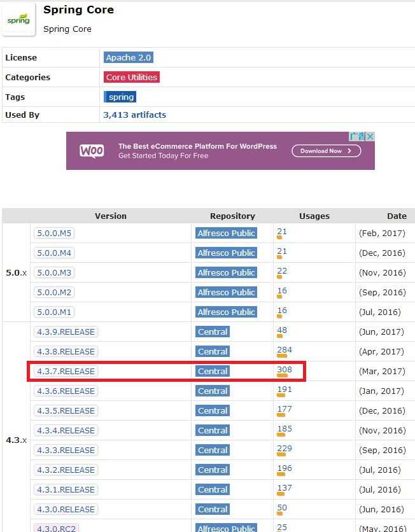
Task: Open the Apache 2.0 license link
Action: pyautogui.click(x=129, y=57)
